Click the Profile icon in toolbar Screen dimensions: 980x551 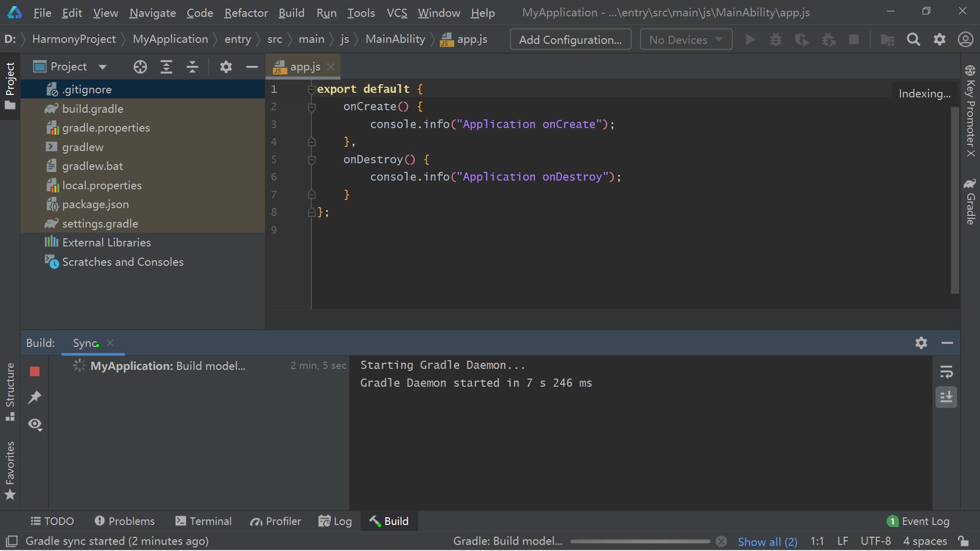pos(965,39)
